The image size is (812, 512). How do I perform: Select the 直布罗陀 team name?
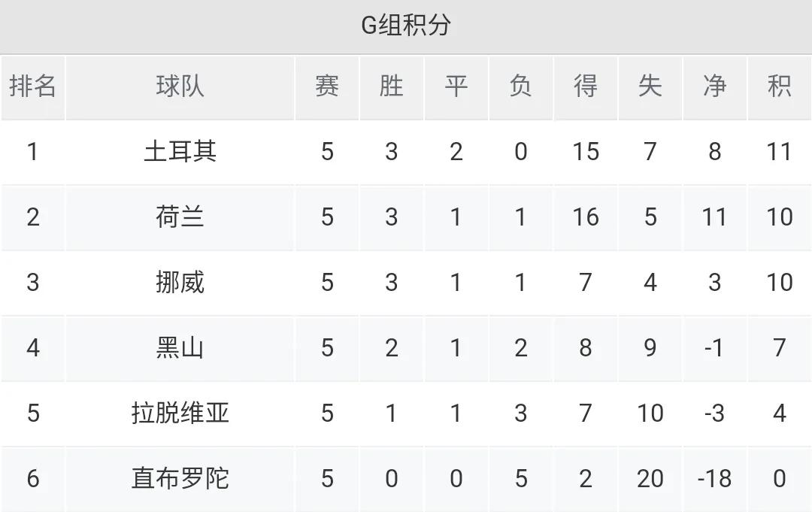coord(180,479)
